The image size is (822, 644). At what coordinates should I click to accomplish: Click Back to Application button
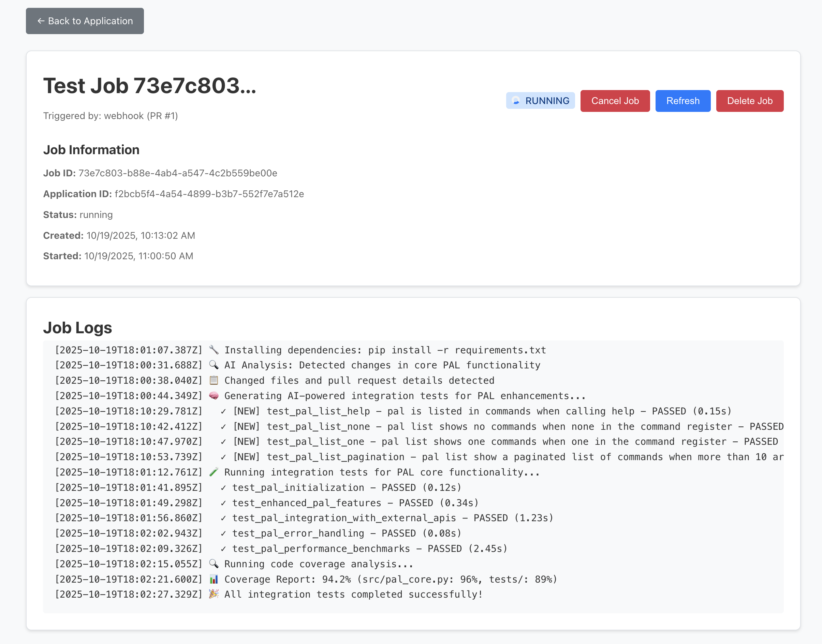click(x=85, y=21)
